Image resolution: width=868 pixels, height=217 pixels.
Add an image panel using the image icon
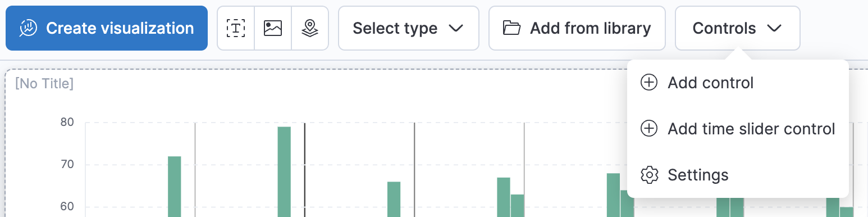coord(273,28)
